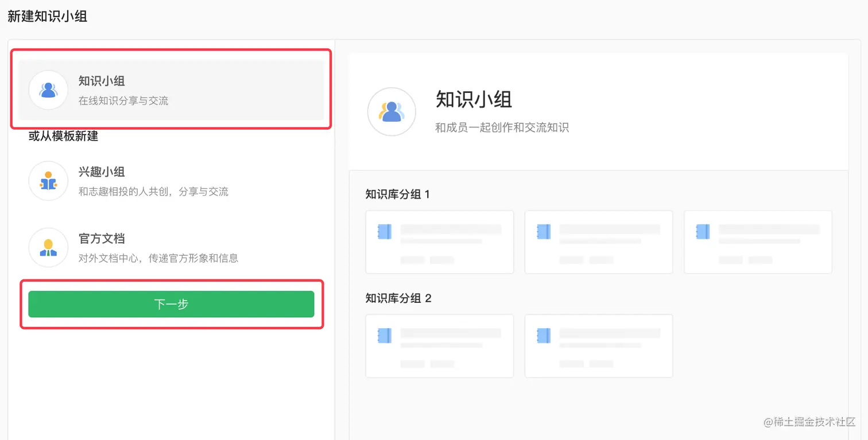The image size is (868, 440).
Task: Click the 知识小组 preview heading
Action: (x=474, y=99)
